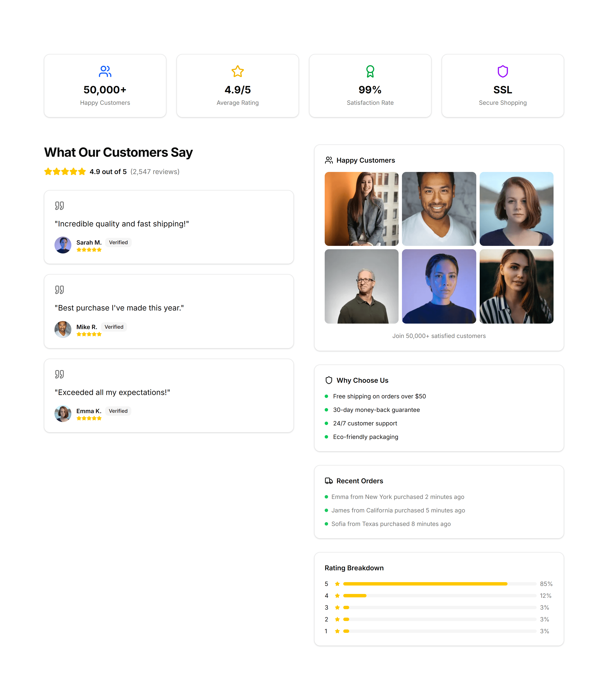Click the SSL Secure Shopping stat card
Image resolution: width=608 pixels, height=700 pixels.
(x=502, y=86)
